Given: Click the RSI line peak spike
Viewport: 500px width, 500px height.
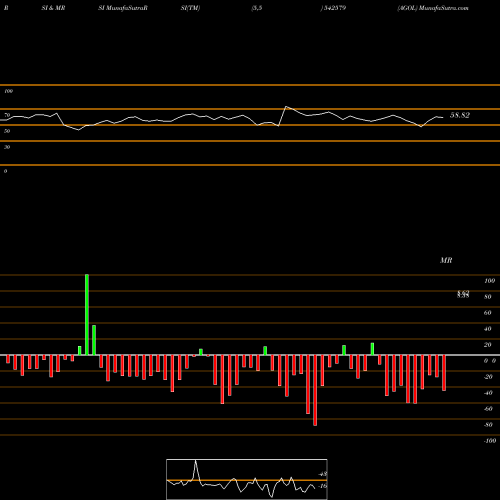Looking at the screenshot, I should (x=286, y=107).
